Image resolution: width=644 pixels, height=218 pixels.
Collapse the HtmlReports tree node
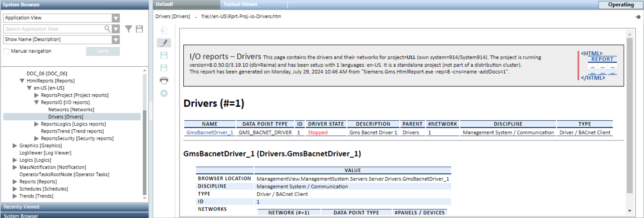tap(22, 81)
